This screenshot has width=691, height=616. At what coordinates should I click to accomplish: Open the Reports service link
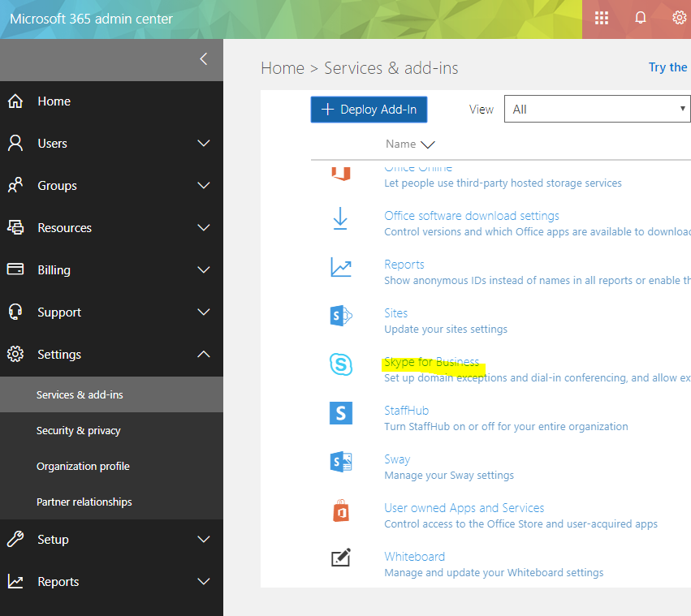point(404,265)
